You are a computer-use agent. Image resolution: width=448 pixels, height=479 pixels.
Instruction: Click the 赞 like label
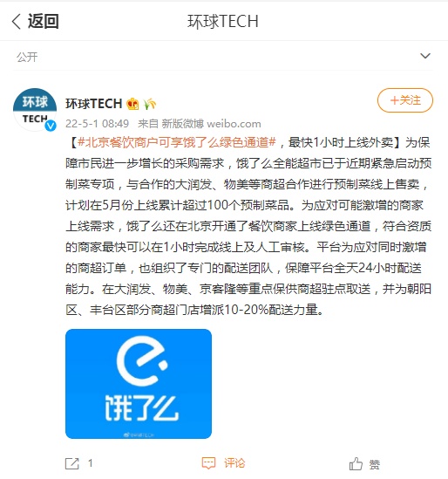375,465
